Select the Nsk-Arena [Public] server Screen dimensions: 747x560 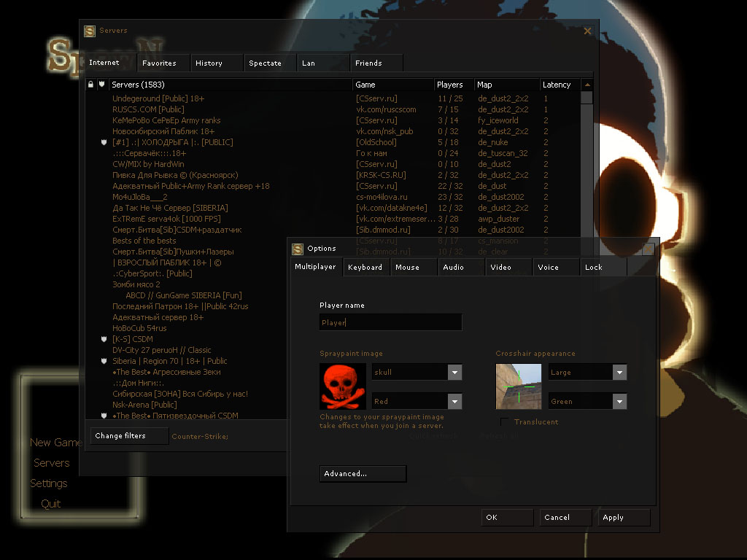(144, 405)
